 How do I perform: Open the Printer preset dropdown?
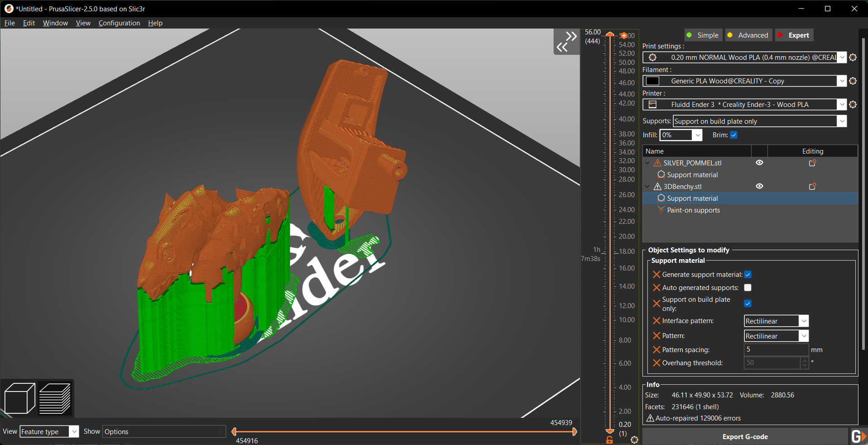tap(842, 105)
